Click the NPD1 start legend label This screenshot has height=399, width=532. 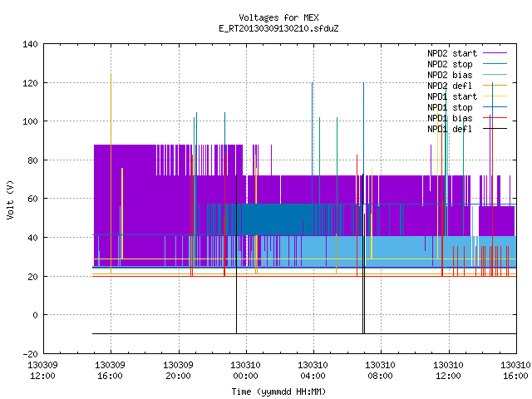(x=452, y=96)
